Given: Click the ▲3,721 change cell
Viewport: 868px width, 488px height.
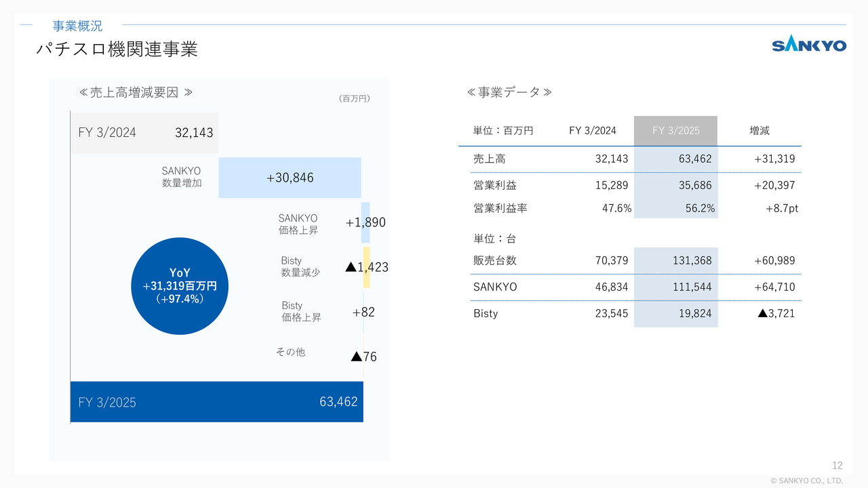Looking at the screenshot, I should tap(776, 314).
